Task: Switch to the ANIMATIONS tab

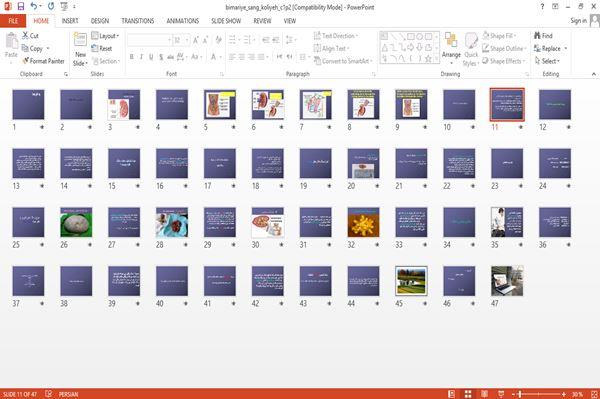Action: click(x=183, y=21)
